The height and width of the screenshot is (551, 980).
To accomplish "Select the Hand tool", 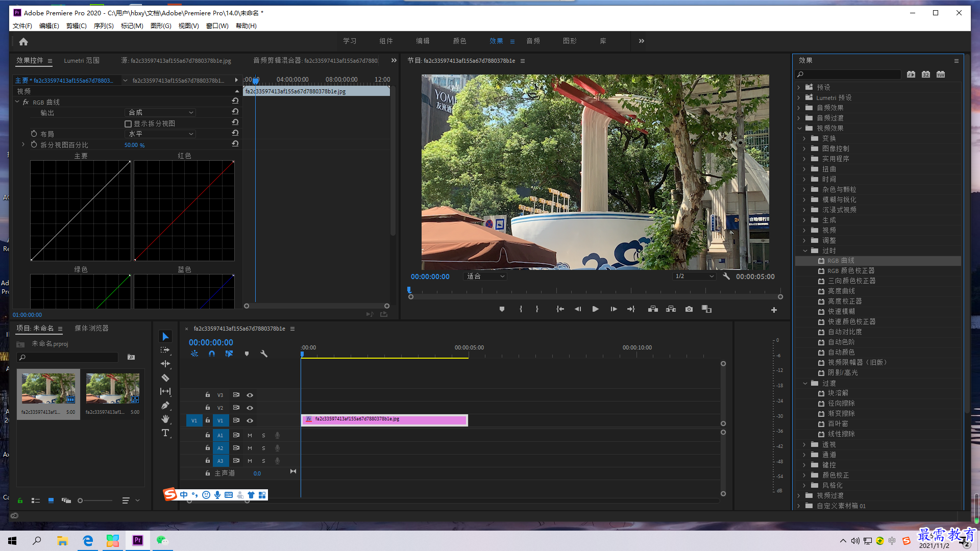I will coord(165,419).
